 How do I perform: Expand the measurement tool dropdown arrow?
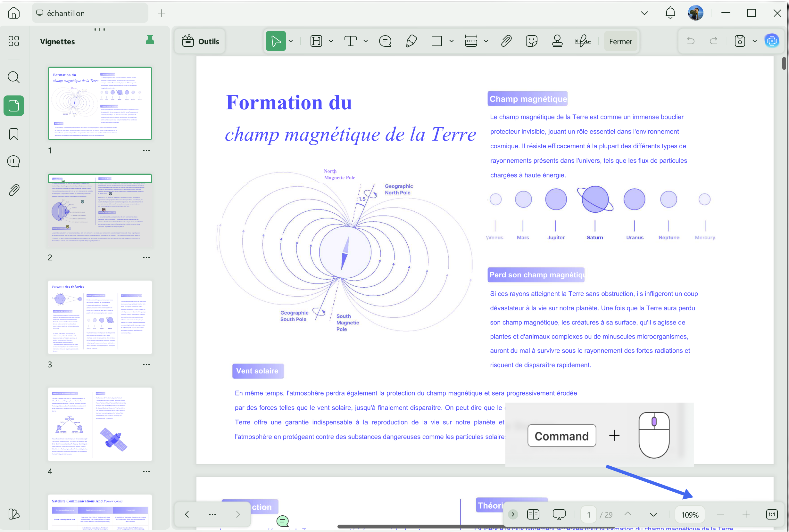tap(486, 41)
